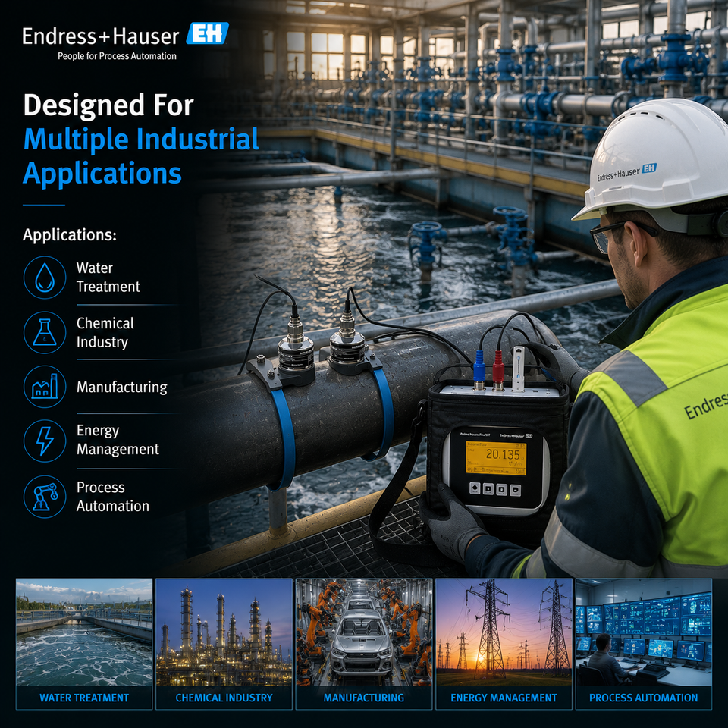Viewport: 728px width, 728px height.
Task: Click the People for Process Automation tagline
Action: coord(117,56)
